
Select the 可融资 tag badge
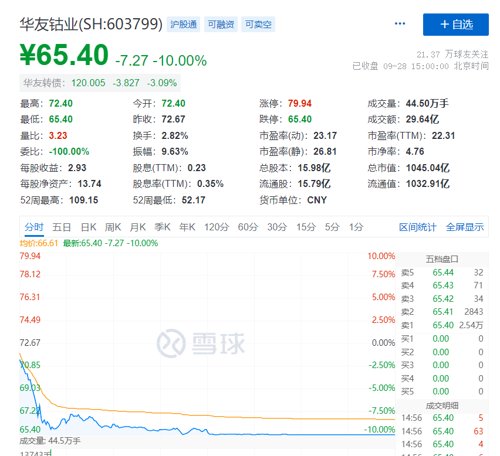coord(221,24)
